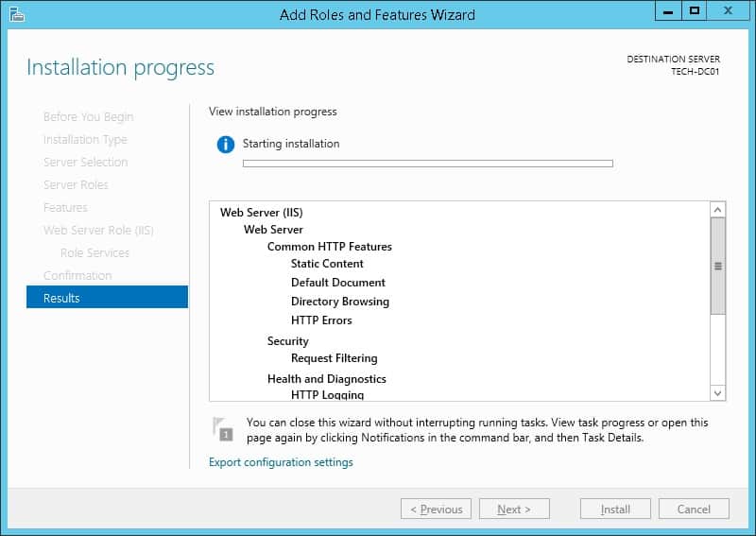The height and width of the screenshot is (536, 756).
Task: Click the Installation progress page title
Action: [x=121, y=67]
